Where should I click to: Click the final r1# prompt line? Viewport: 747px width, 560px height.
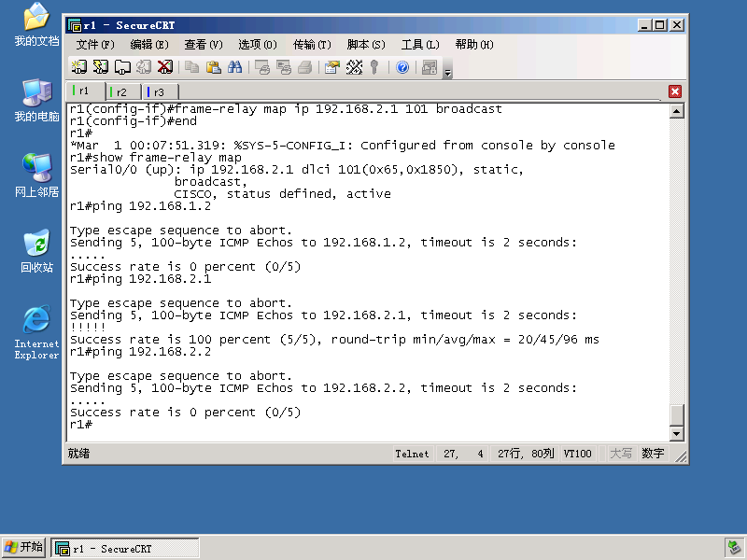click(81, 425)
